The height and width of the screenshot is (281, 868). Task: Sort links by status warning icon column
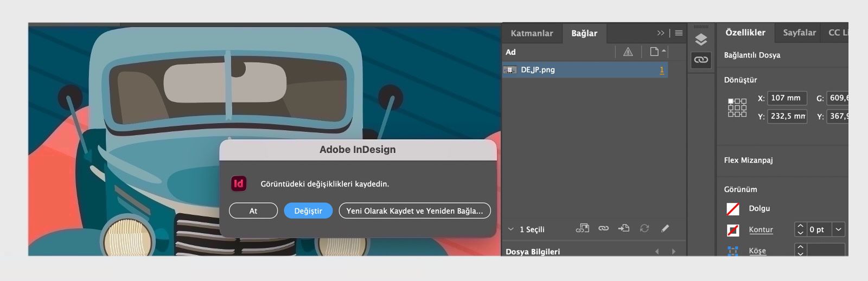pyautogui.click(x=628, y=52)
